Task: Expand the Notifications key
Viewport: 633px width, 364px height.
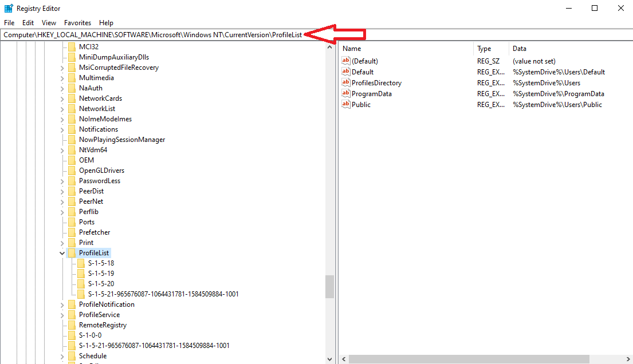Action: [62, 129]
